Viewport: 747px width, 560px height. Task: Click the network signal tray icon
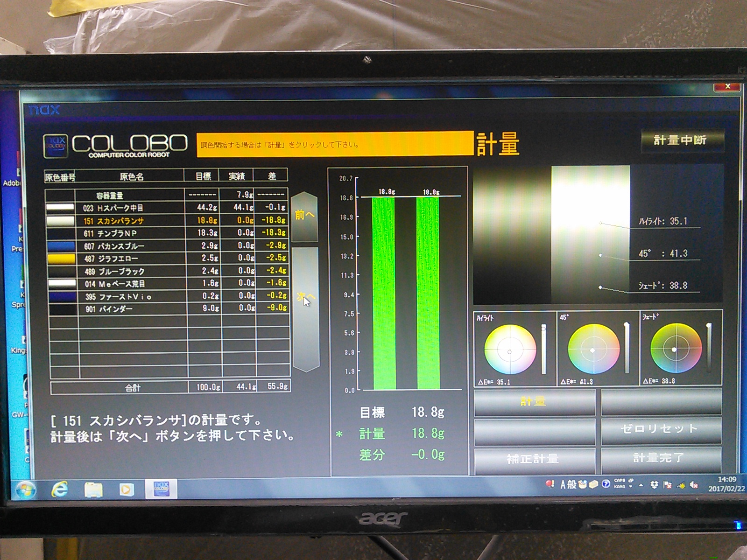point(681,485)
